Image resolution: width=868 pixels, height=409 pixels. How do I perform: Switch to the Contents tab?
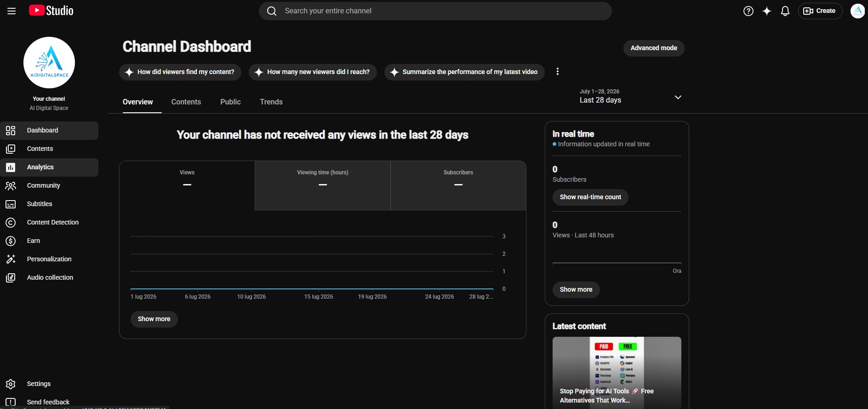pyautogui.click(x=186, y=102)
